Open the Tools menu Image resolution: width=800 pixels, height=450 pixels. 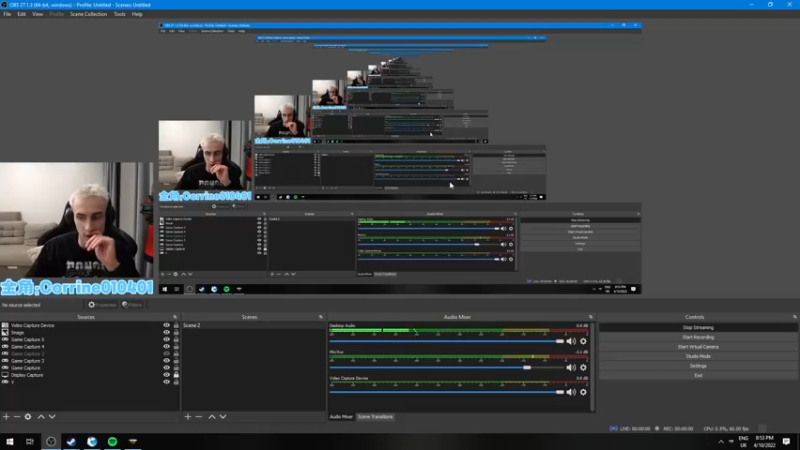pyautogui.click(x=119, y=14)
